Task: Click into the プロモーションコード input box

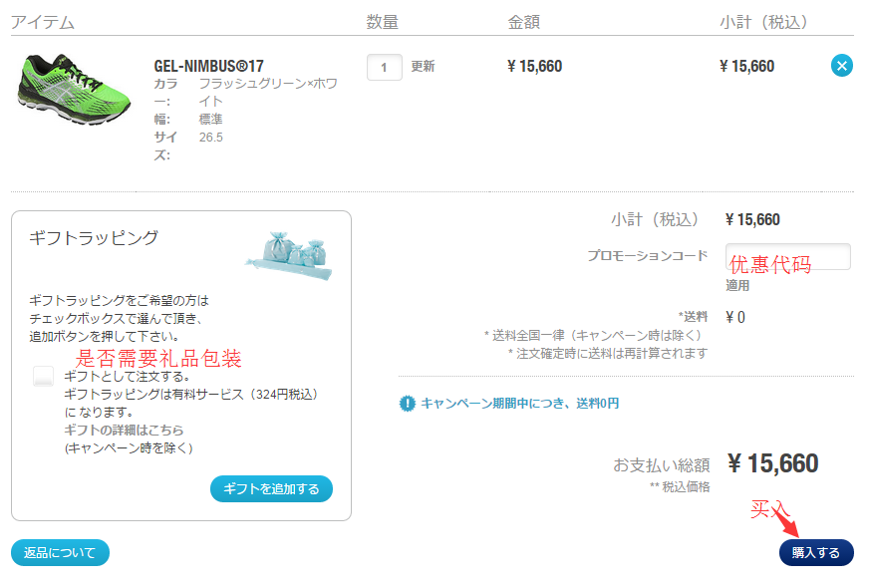Action: (x=787, y=256)
